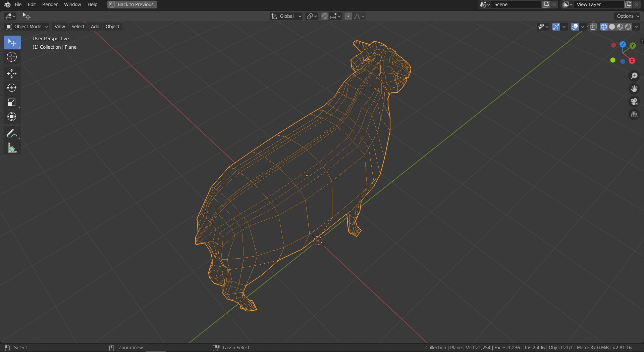Click the negative X dark red dot on the gizmo
Screen dimensions: 644x352
613,45
